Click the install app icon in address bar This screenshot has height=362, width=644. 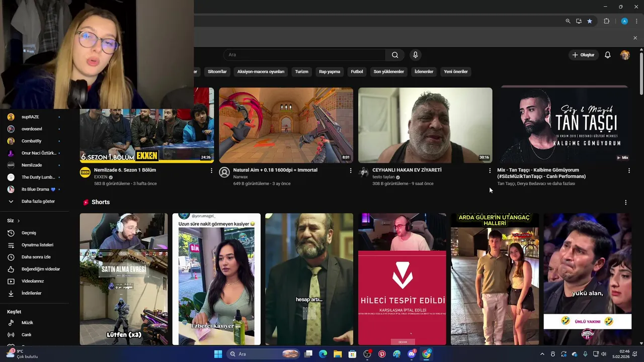pyautogui.click(x=579, y=21)
